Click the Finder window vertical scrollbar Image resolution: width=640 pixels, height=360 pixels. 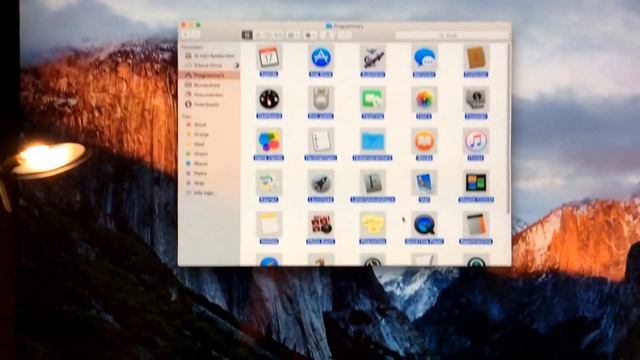coord(508,129)
